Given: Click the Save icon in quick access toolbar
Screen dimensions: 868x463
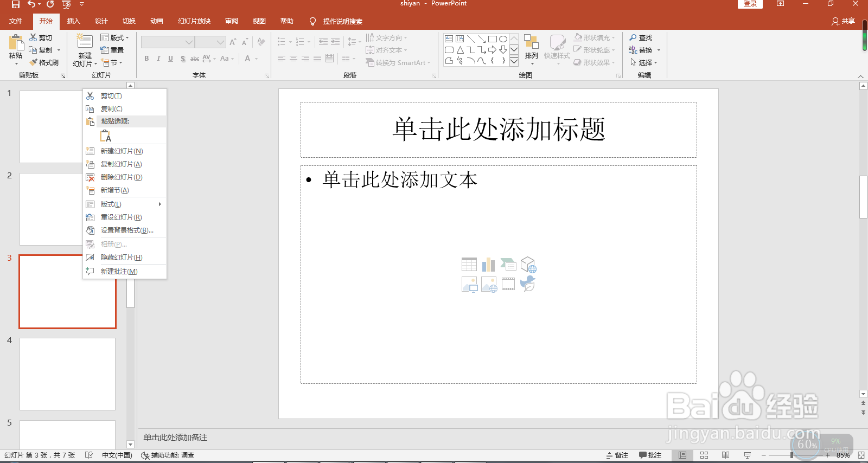Looking at the screenshot, I should coord(16,4).
